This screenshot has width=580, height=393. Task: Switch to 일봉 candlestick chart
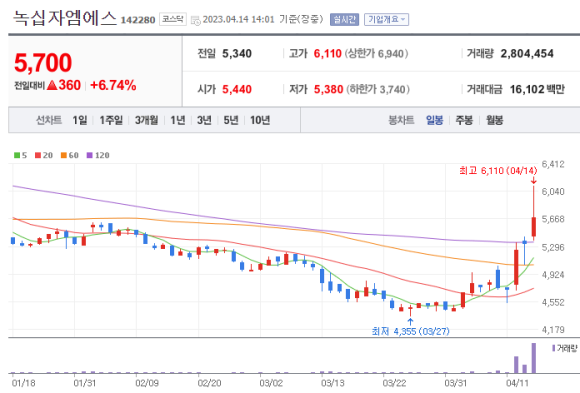(x=434, y=120)
